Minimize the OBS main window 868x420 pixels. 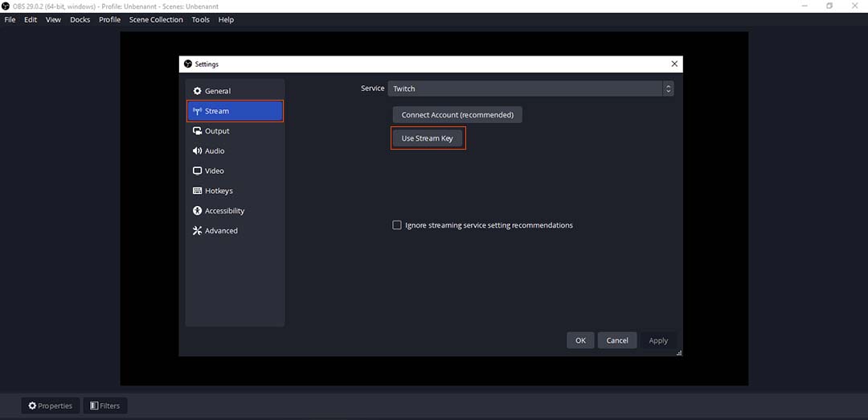803,6
